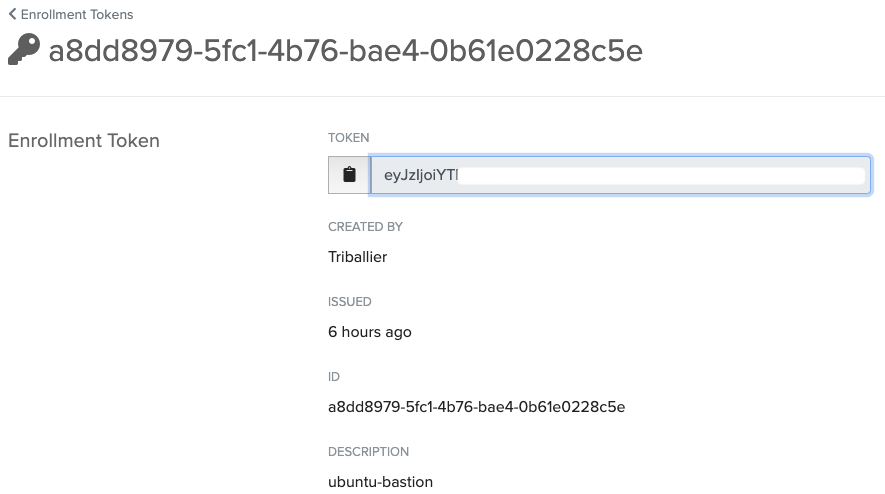Copy the token using the clipboard icon

coord(349,175)
